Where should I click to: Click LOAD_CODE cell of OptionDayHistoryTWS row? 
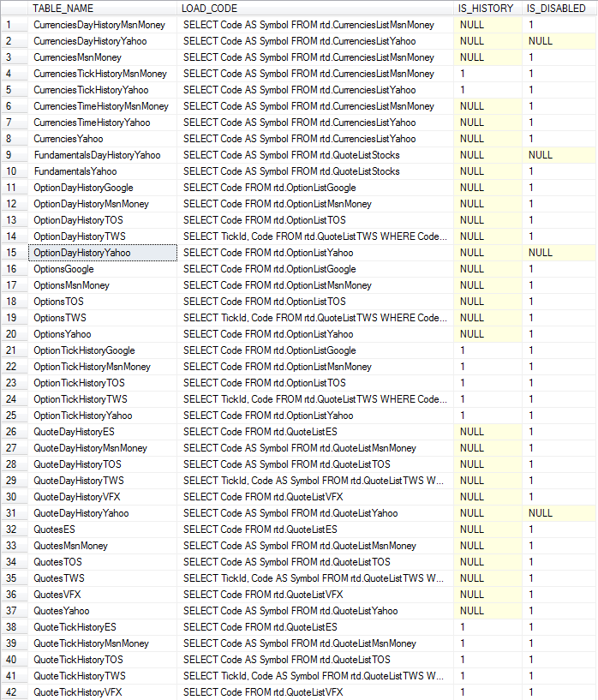tap(315, 236)
